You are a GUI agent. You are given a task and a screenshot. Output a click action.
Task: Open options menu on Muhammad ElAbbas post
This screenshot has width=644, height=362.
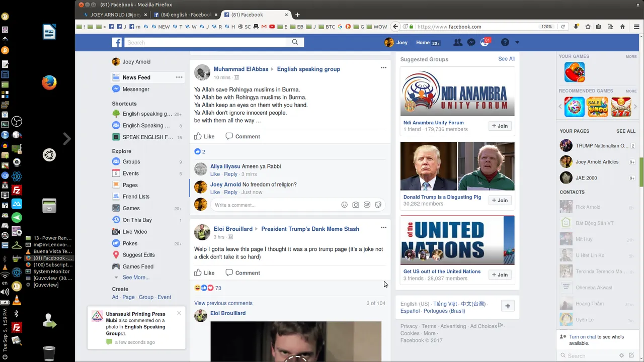coord(383,67)
